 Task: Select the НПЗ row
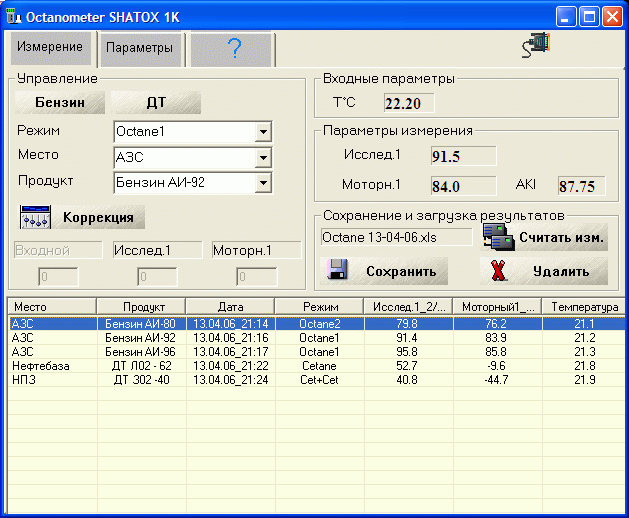pyautogui.click(x=317, y=380)
